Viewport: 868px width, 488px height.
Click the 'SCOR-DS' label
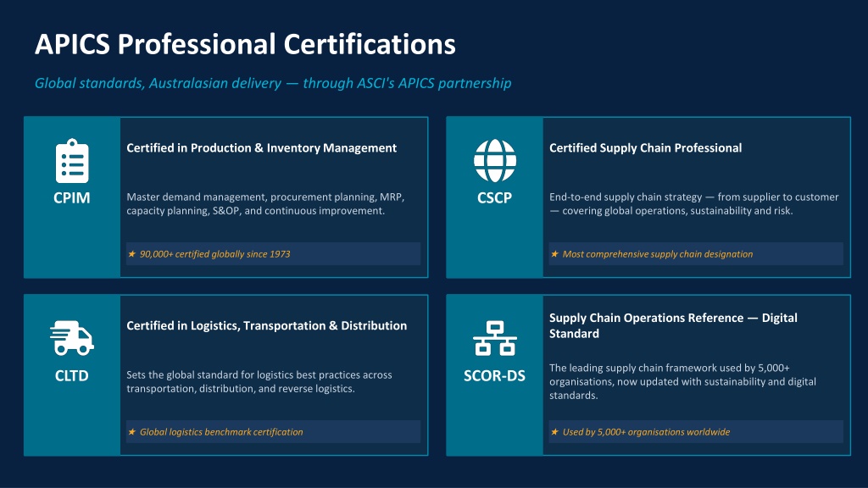[495, 375]
